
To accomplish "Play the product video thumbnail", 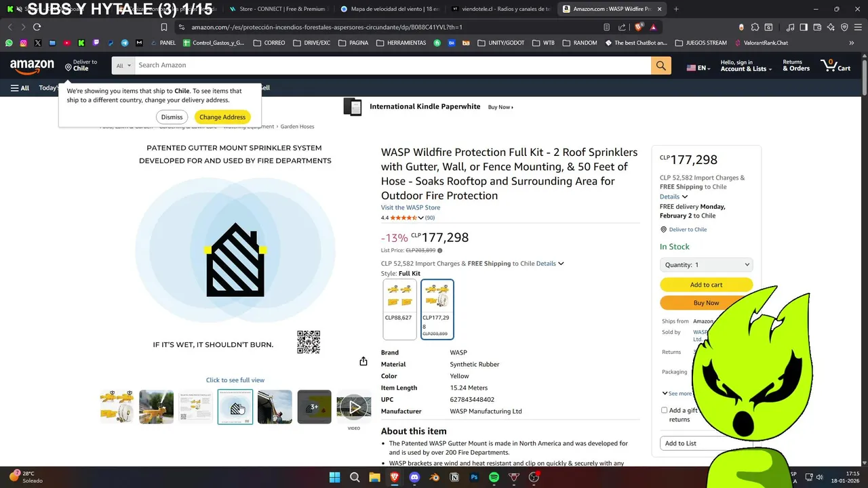I will (354, 407).
